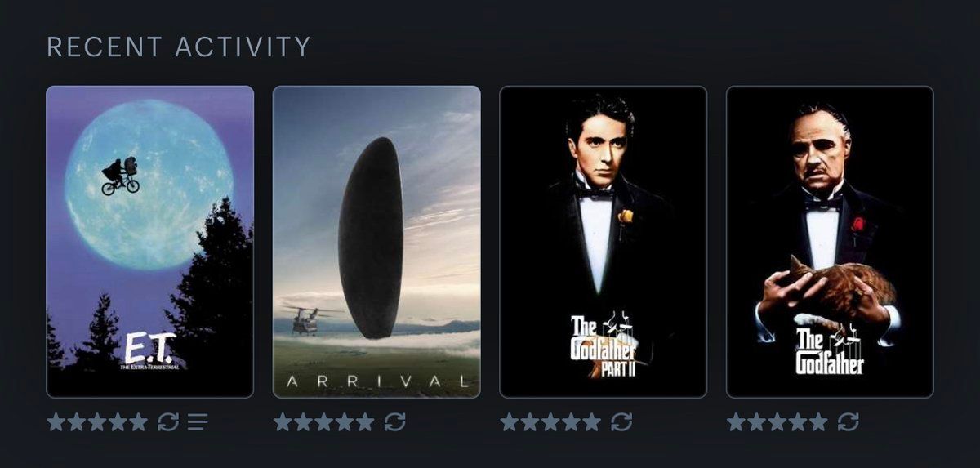The width and height of the screenshot is (980, 468).
Task: Click the rewatch icon beneath The Godfather
Action: click(x=848, y=421)
